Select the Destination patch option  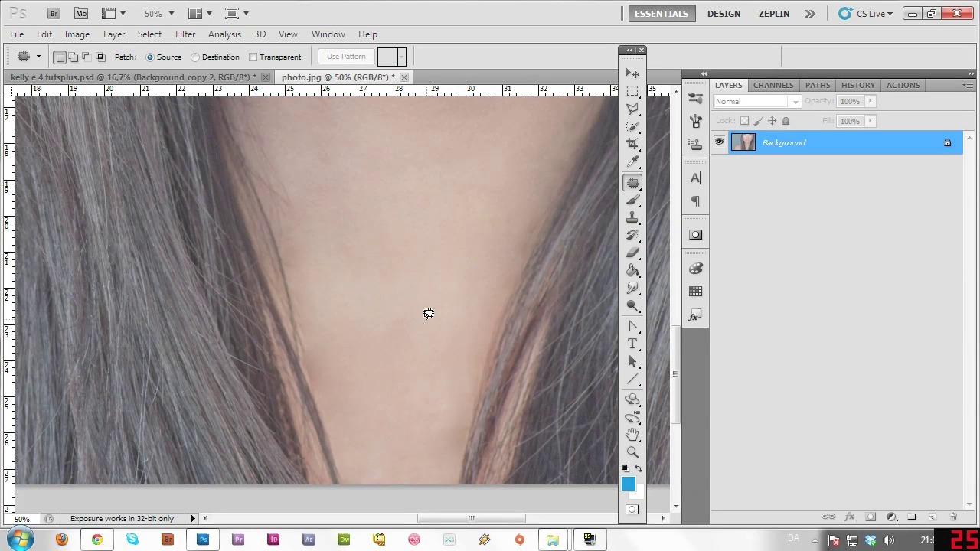tap(196, 57)
